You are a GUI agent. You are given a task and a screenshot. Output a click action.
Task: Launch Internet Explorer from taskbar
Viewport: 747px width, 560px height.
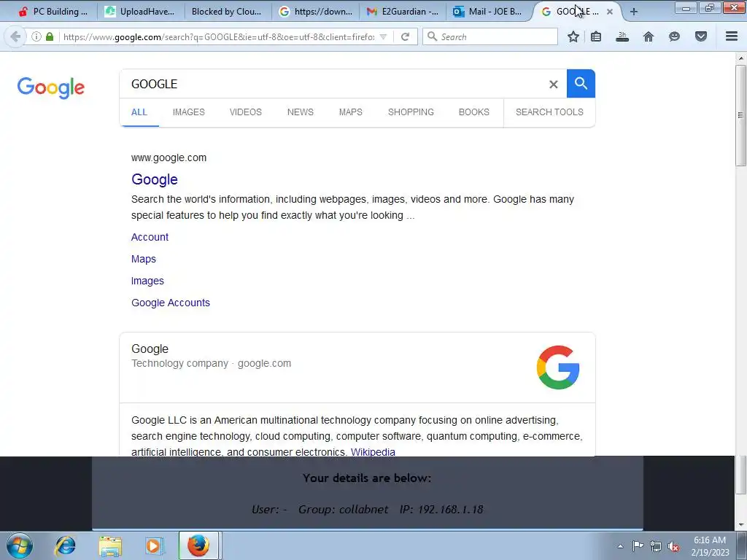coord(65,545)
